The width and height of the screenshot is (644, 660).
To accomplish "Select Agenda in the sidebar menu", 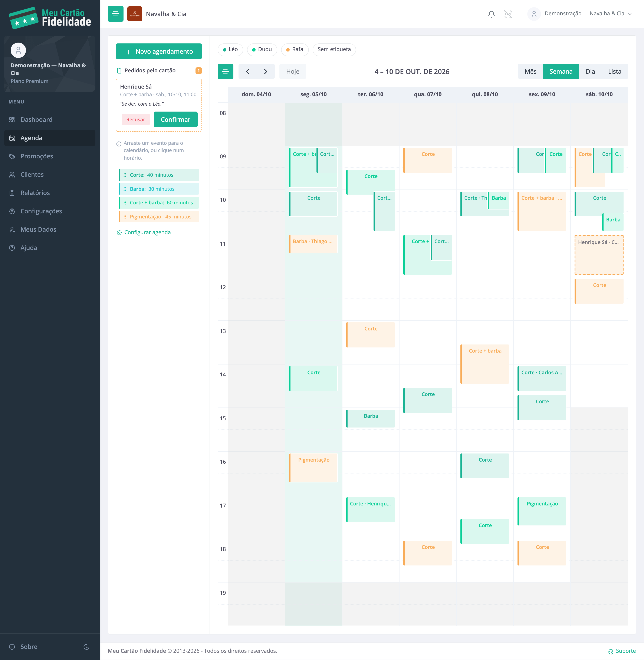I will (x=50, y=138).
